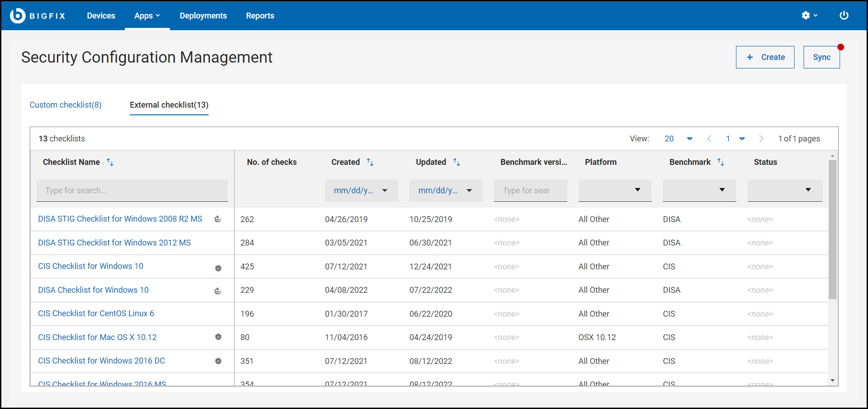Click badge icon on Mac OS X 10.12 row

218,337
